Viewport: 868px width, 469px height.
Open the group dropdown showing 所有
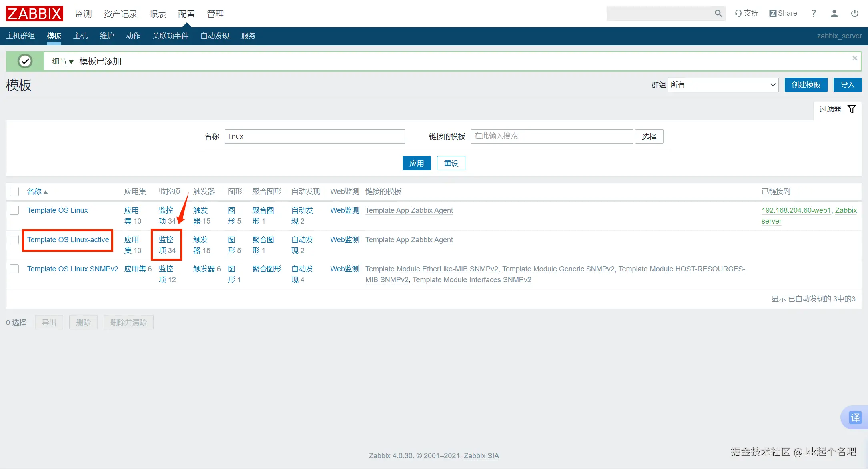pos(723,85)
